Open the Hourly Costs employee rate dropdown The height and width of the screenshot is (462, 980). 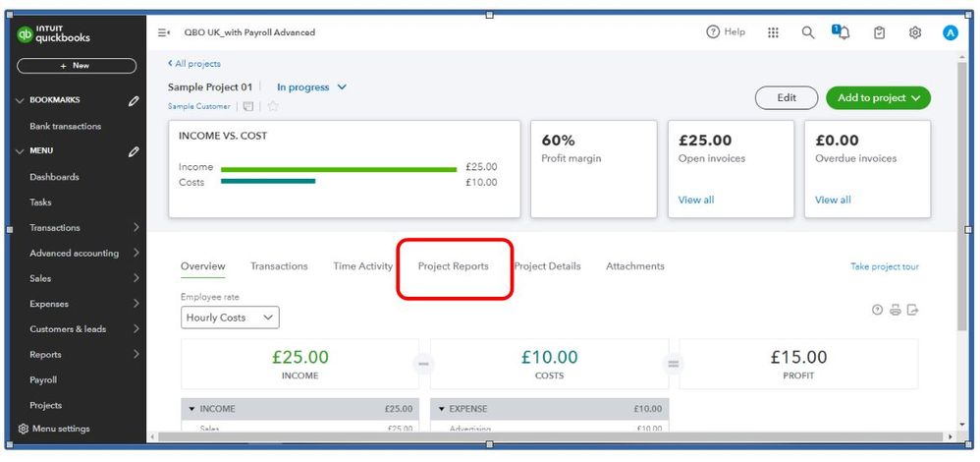click(x=230, y=318)
